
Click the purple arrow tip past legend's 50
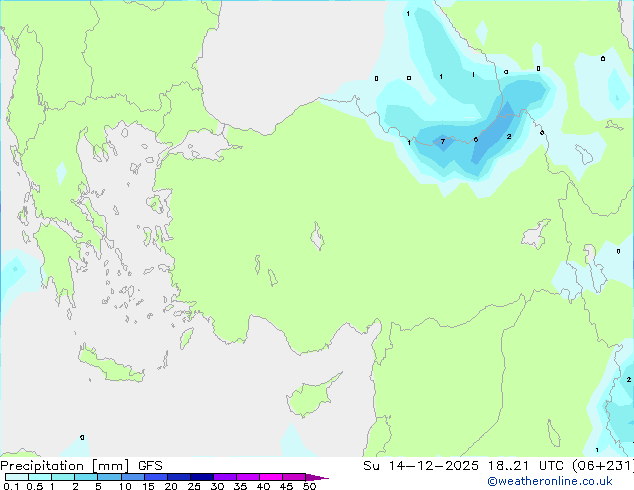[x=317, y=477]
